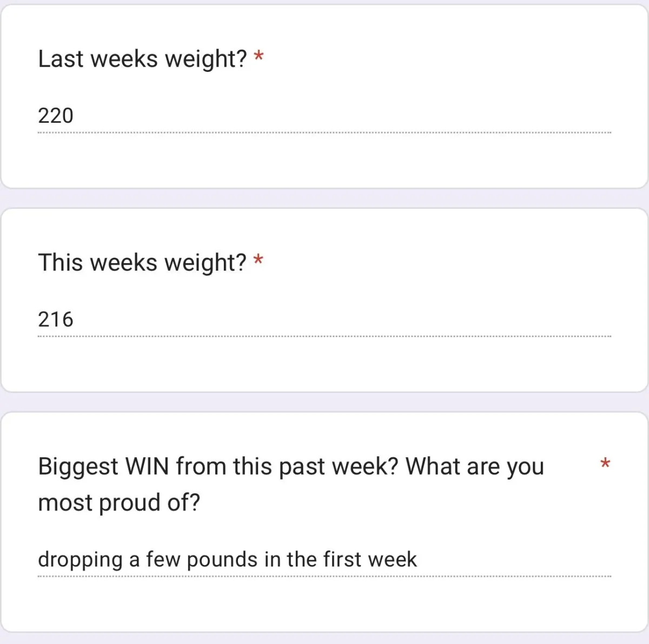The image size is (649, 644).
Task: Place cursor on the value 220
Action: coord(56,116)
